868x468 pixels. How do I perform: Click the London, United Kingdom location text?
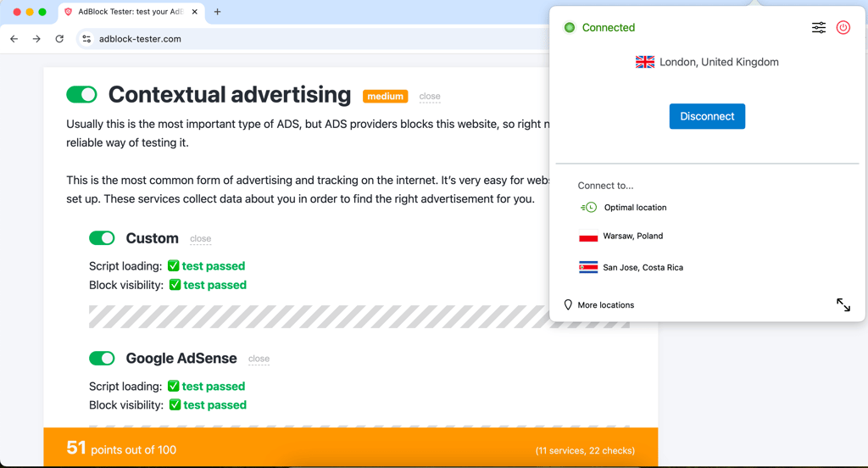coord(719,62)
